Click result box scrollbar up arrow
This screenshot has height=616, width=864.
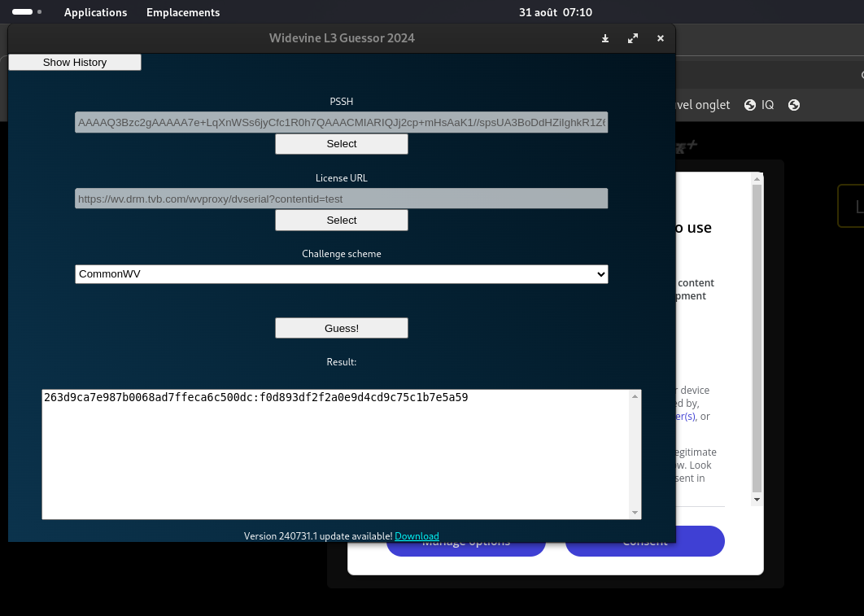pos(635,396)
